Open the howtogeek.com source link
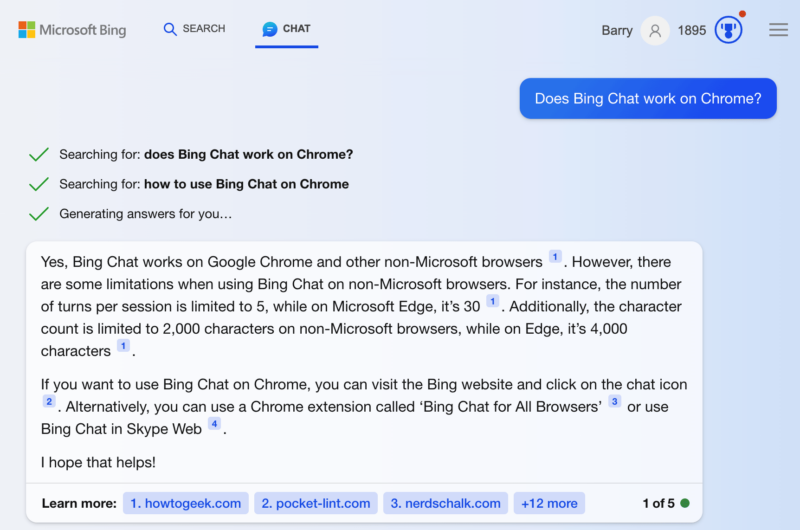Image resolution: width=800 pixels, height=530 pixels. [186, 503]
